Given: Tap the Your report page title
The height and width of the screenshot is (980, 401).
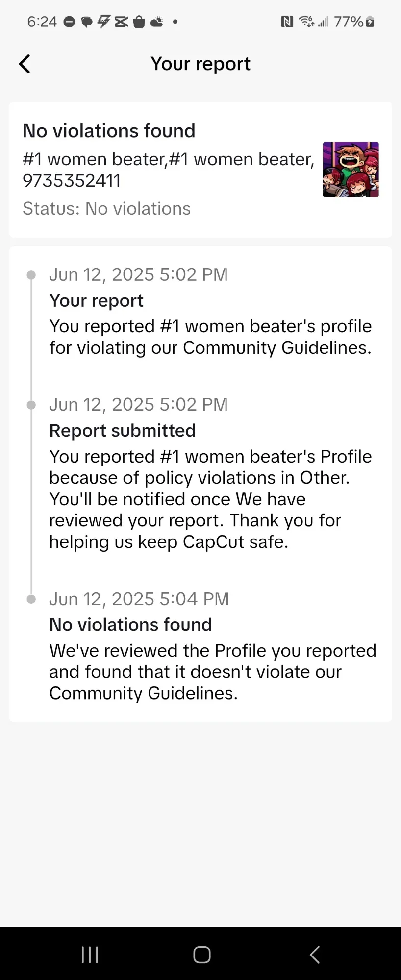Looking at the screenshot, I should 200,64.
